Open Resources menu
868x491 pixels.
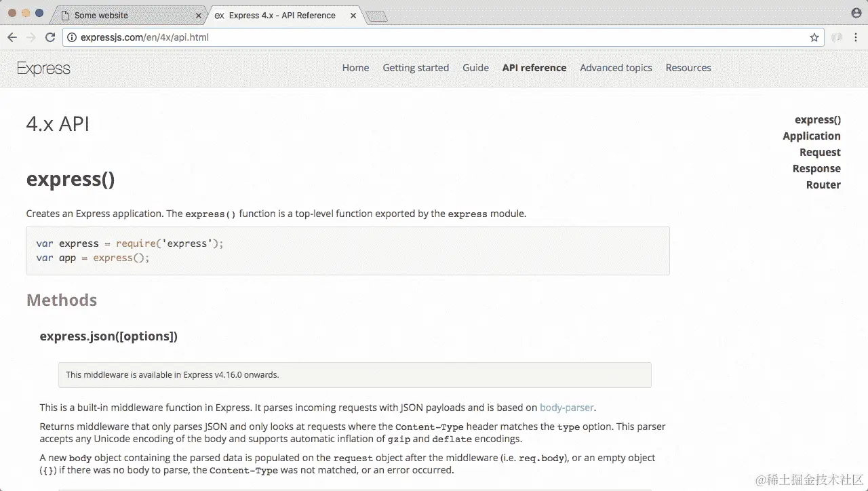click(x=688, y=68)
